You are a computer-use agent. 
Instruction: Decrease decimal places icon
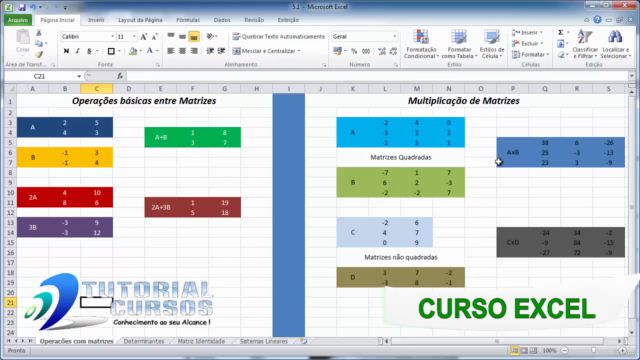pos(393,51)
